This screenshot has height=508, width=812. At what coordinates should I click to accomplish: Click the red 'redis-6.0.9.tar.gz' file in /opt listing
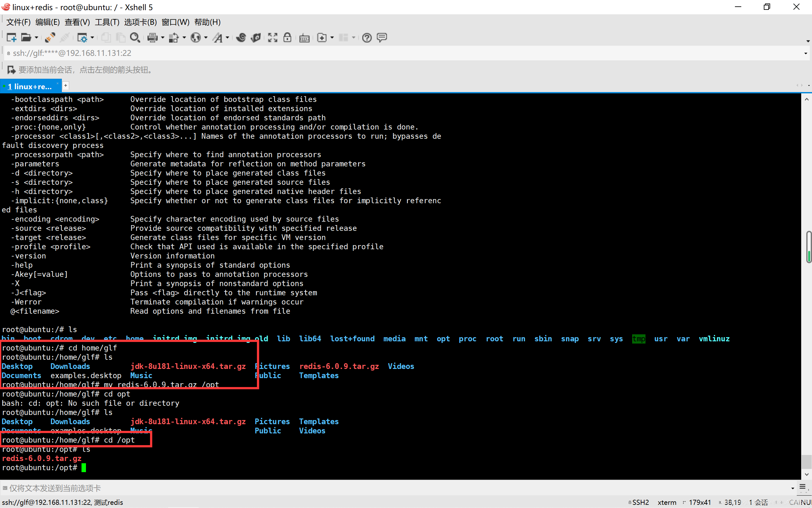(42, 458)
